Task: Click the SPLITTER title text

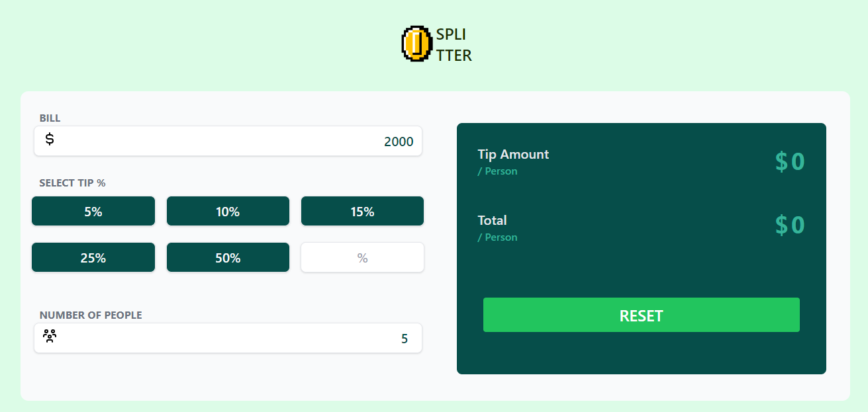Action: pyautogui.click(x=454, y=45)
